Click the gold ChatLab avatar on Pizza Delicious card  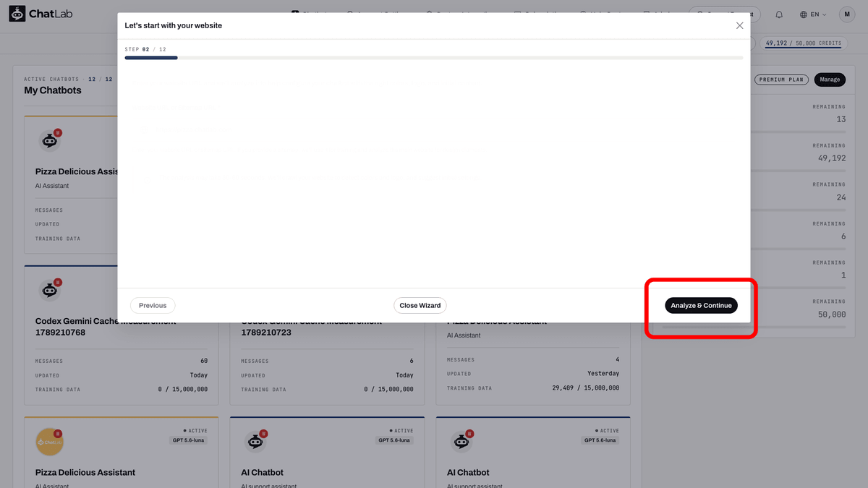point(50,442)
